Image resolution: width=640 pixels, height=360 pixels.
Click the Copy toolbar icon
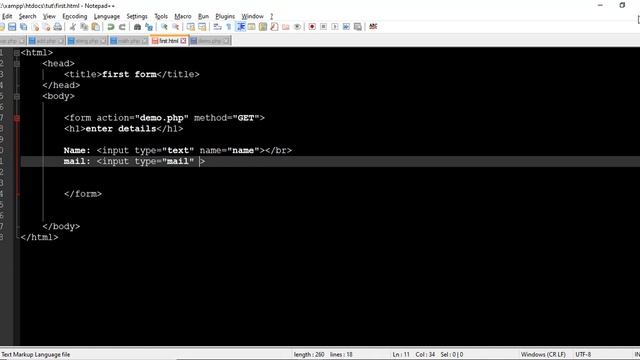click(84, 27)
